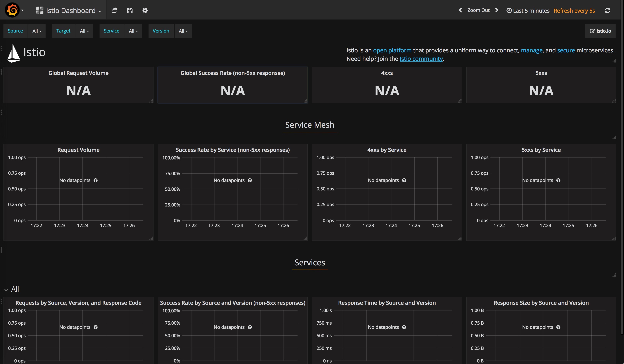The height and width of the screenshot is (364, 624).
Task: Toggle the Version All filter
Action: pyautogui.click(x=183, y=31)
